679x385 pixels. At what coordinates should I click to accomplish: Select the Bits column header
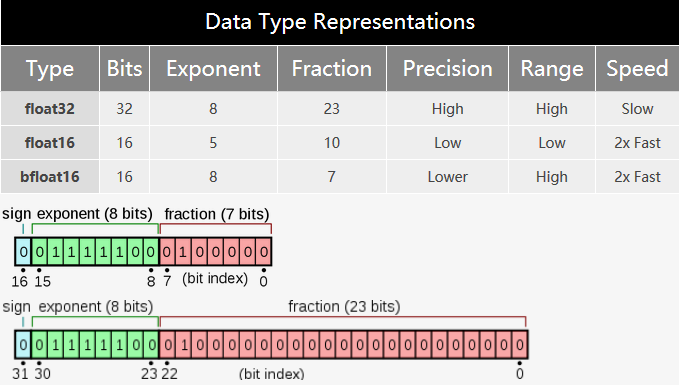[x=125, y=68]
